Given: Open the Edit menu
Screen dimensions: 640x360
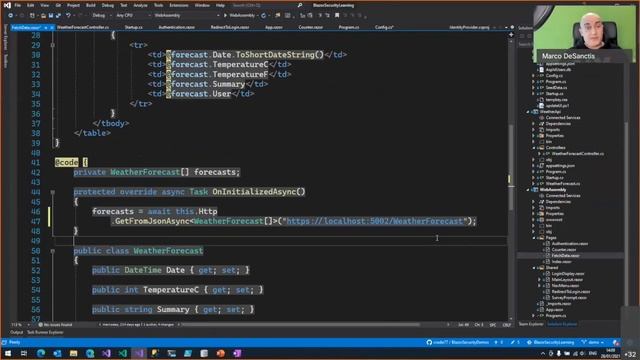Looking at the screenshot, I should point(31,5).
